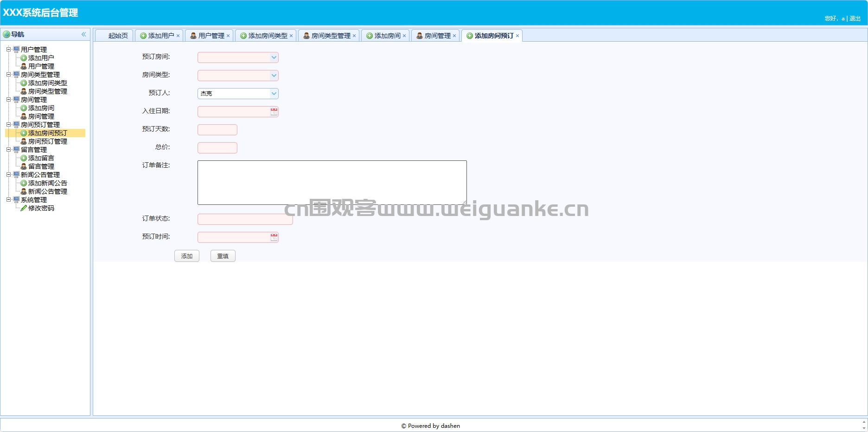The height and width of the screenshot is (432, 868).
Task: Click the 房间管理 folder computer icon
Action: click(16, 99)
